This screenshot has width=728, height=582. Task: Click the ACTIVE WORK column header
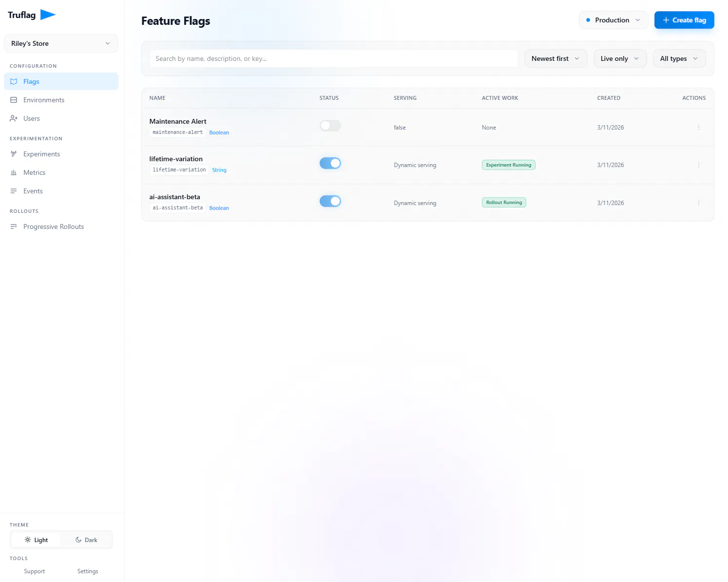(x=500, y=98)
